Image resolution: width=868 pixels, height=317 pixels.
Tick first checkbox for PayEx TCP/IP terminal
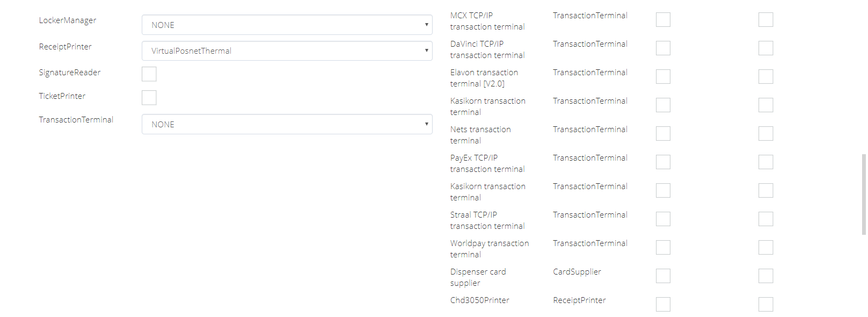(x=663, y=162)
